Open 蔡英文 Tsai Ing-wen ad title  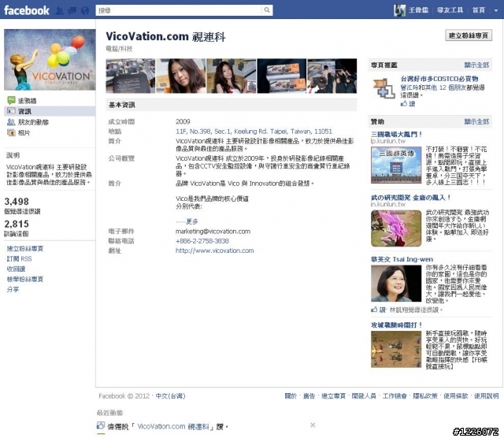coord(402,259)
